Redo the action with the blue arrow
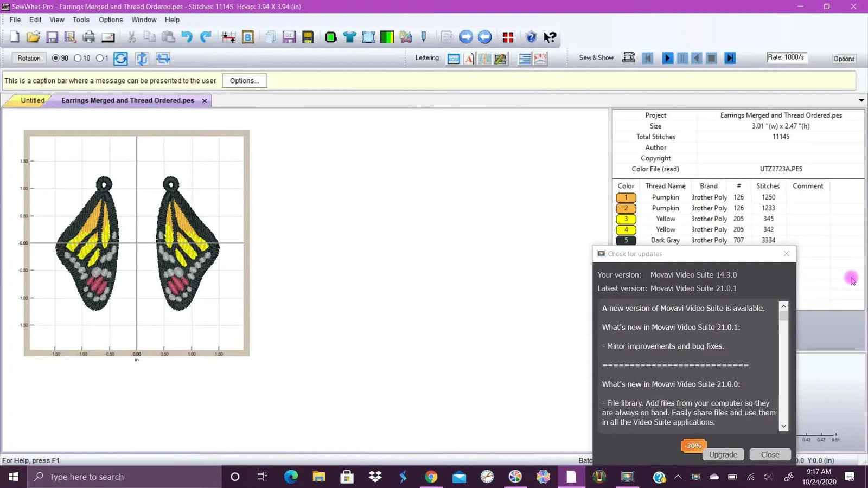 point(206,37)
